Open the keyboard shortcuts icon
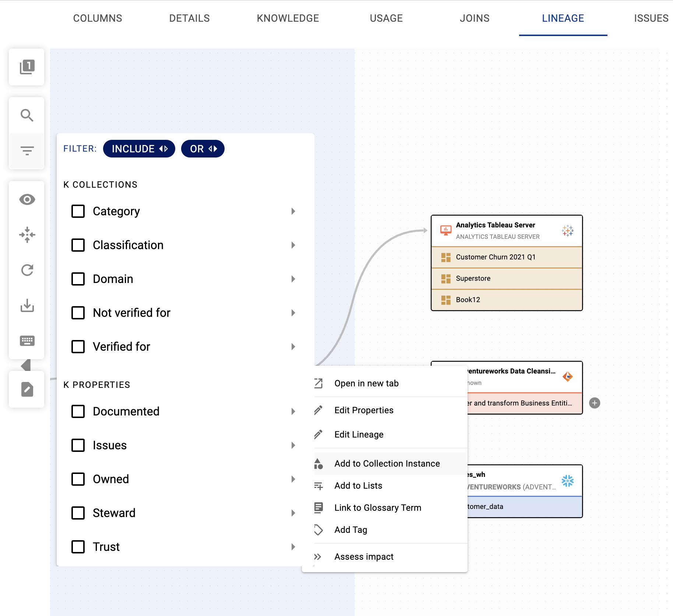The width and height of the screenshot is (673, 616). (27, 341)
